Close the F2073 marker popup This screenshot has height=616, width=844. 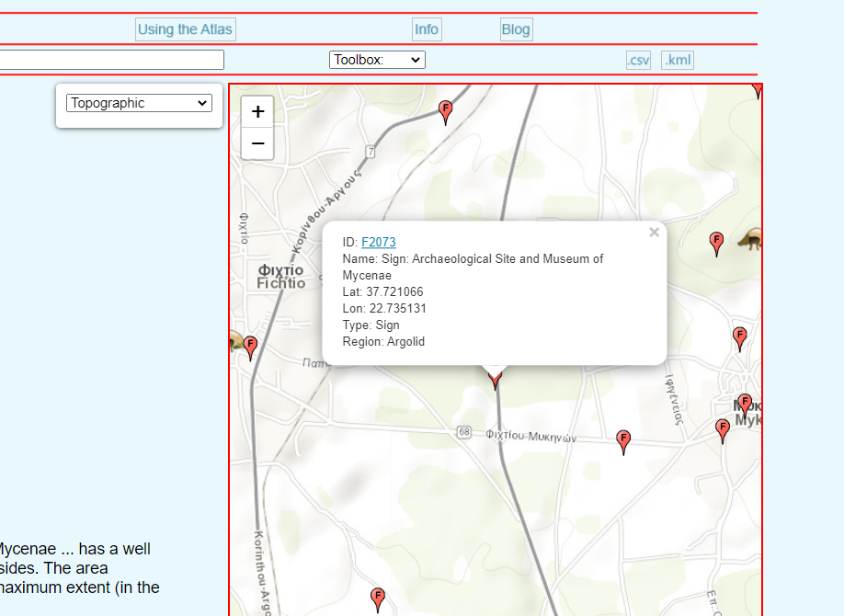point(654,233)
